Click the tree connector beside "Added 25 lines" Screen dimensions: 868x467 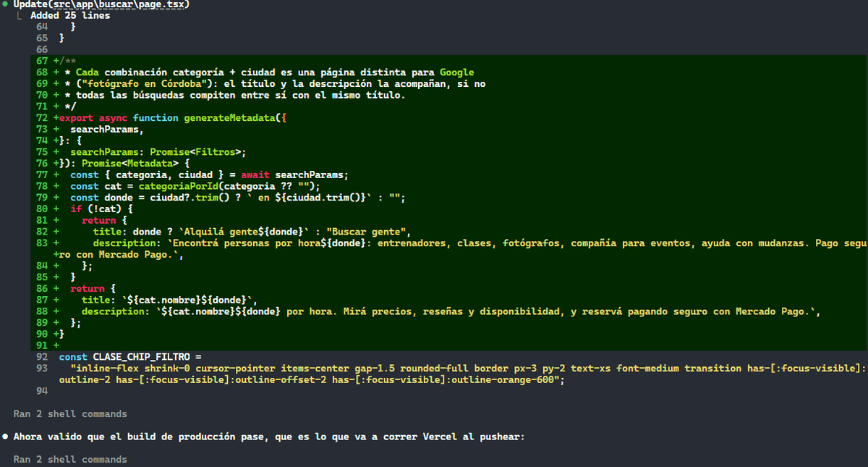point(20,15)
